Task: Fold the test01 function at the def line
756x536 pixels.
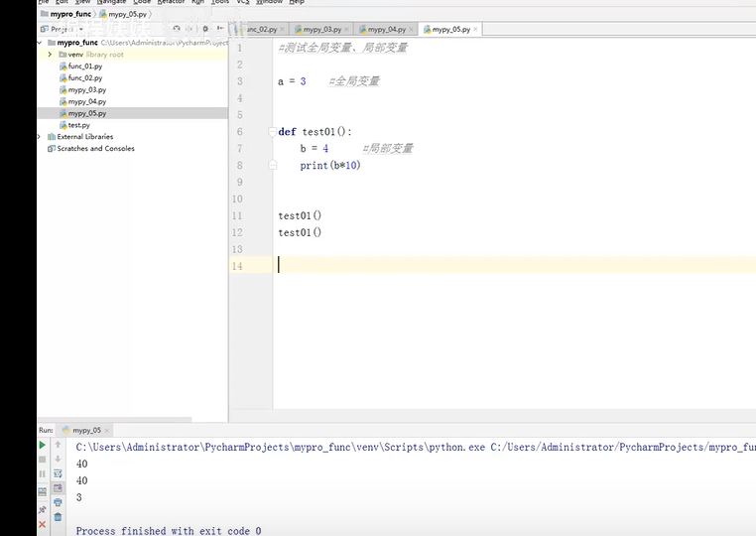Action: pos(273,131)
